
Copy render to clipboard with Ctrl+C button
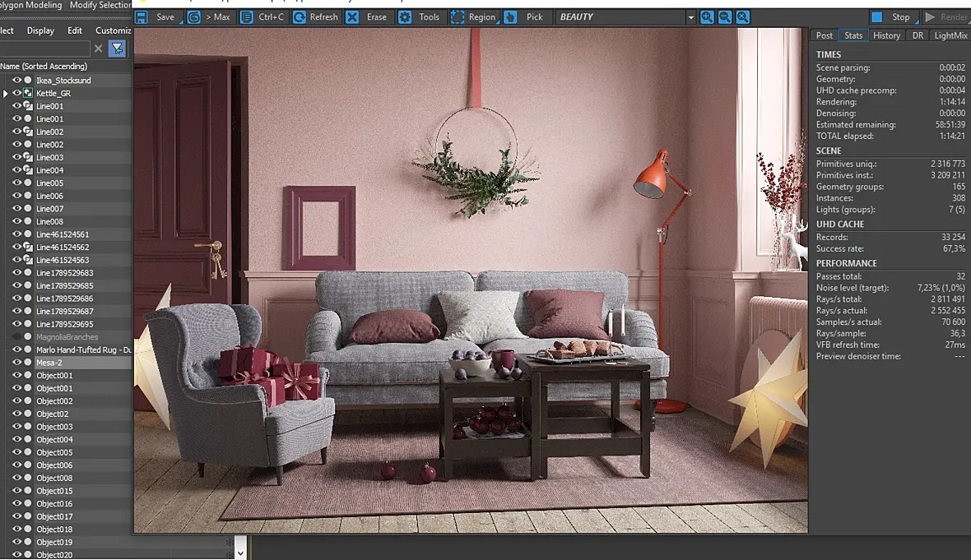(263, 16)
